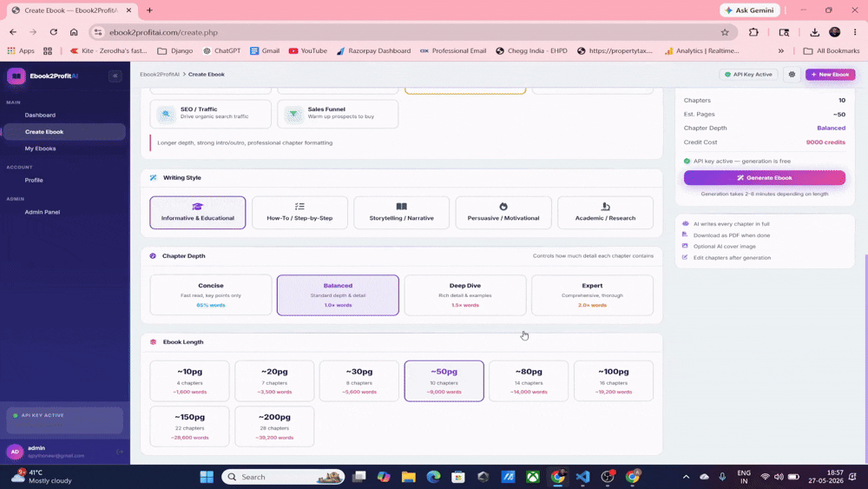Viewport: 868px width, 489px height.
Task: Click the New Ebook button
Action: pos(830,74)
